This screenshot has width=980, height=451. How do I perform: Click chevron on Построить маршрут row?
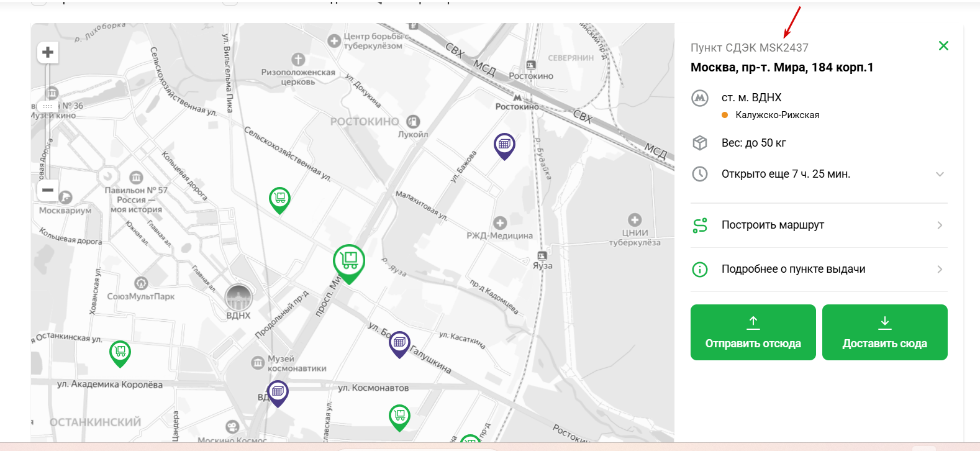click(940, 225)
